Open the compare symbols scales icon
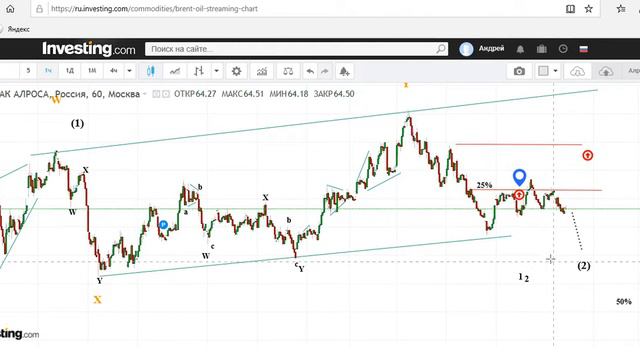 click(x=288, y=71)
